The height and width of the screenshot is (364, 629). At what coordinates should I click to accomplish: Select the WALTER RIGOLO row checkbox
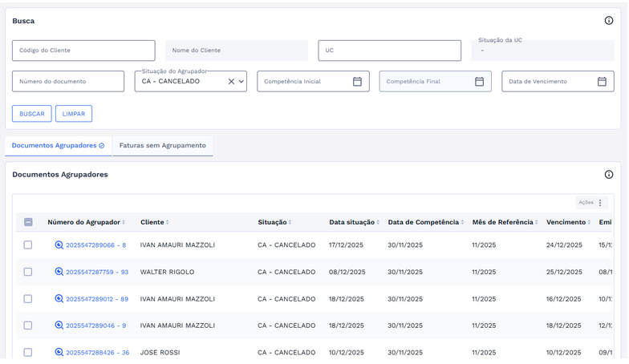(x=28, y=273)
